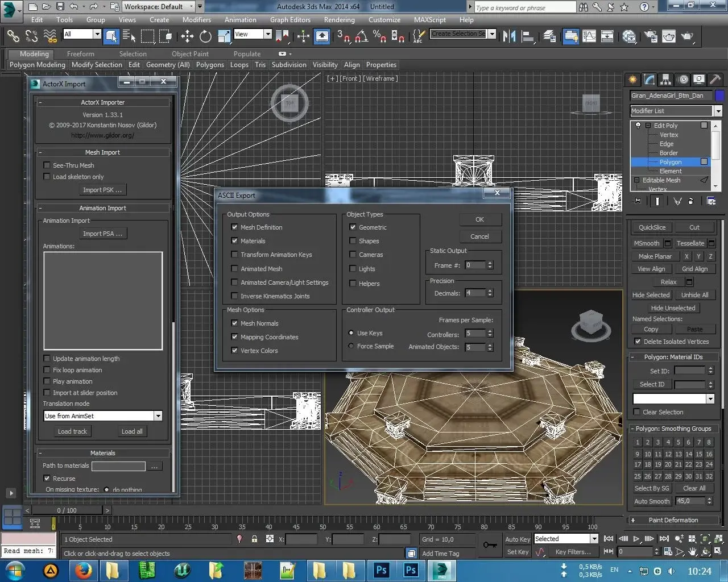Enable Animated Mesh checkbox
The height and width of the screenshot is (582, 728).
click(x=234, y=269)
